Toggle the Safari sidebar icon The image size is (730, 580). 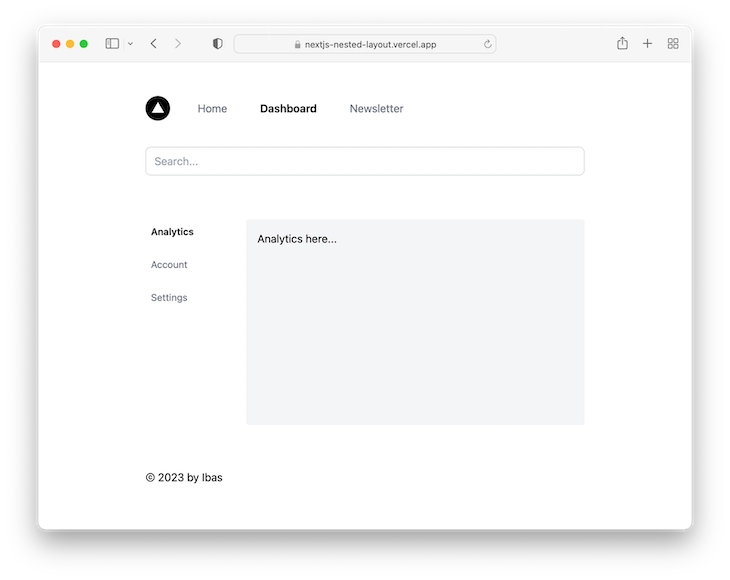(112, 44)
